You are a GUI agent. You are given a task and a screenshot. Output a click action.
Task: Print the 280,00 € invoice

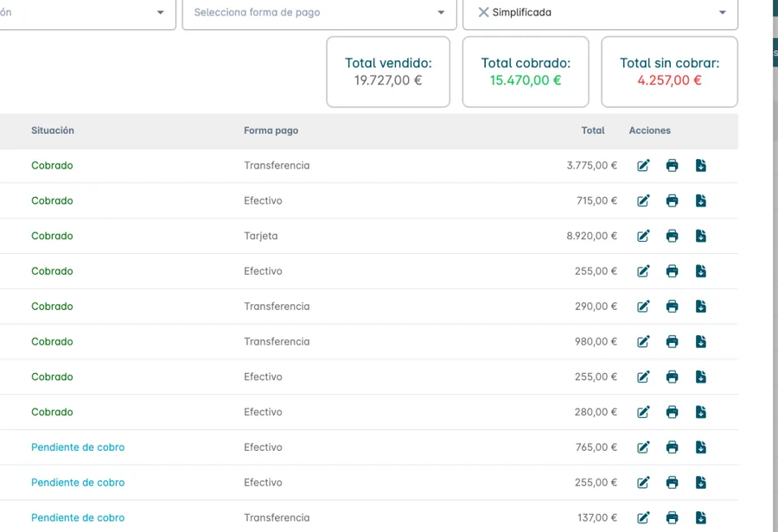[672, 412]
